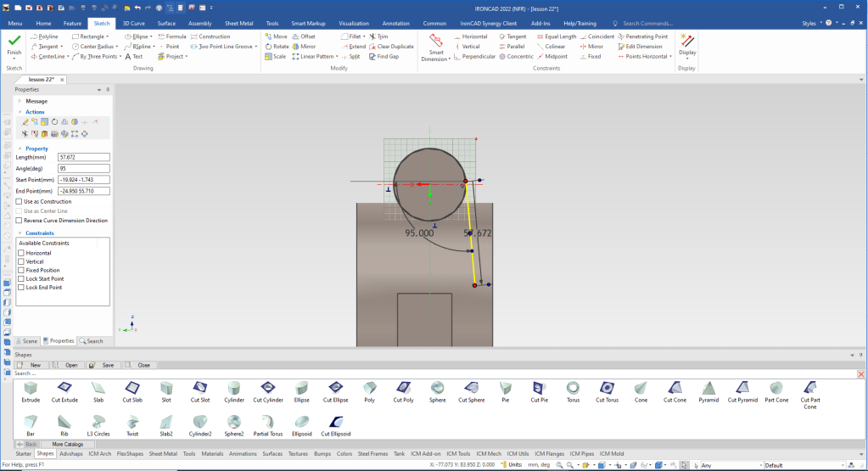This screenshot has height=471, width=868.
Task: Click the Find Gap tool
Action: pos(388,57)
